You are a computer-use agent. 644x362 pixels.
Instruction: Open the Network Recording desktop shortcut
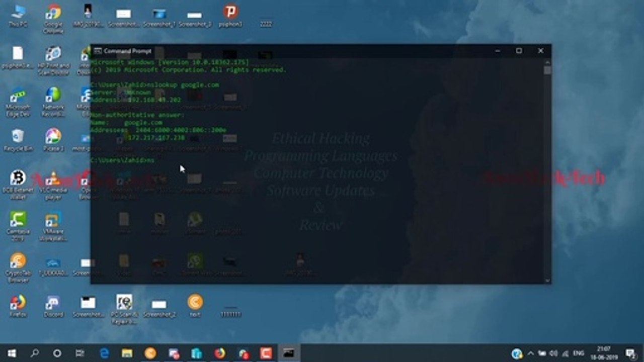pyautogui.click(x=53, y=102)
